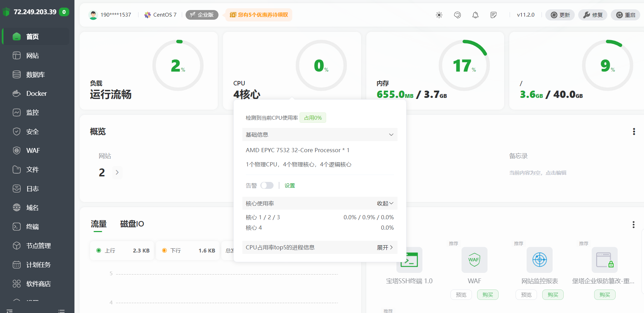Image resolution: width=644 pixels, height=313 pixels.
Task: Switch to the 磁盘IO tab
Action: [x=132, y=224]
